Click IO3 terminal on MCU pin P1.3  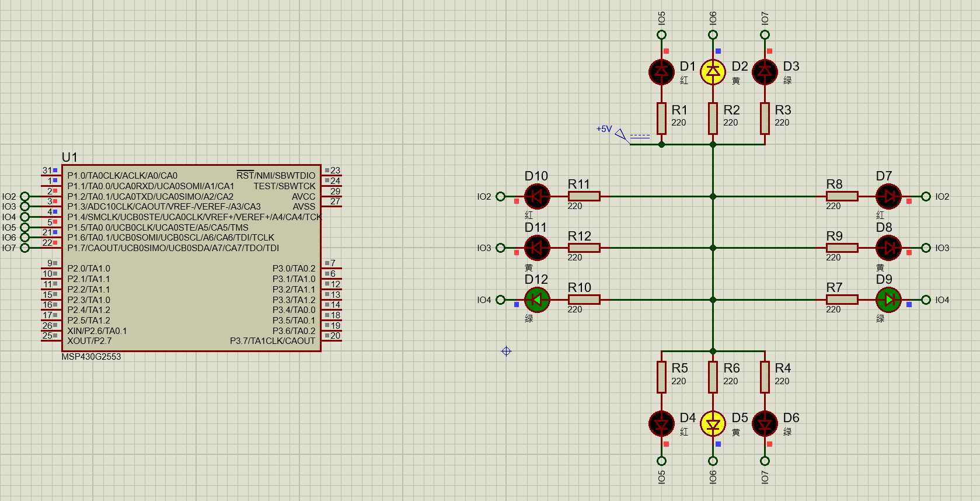tap(25, 206)
